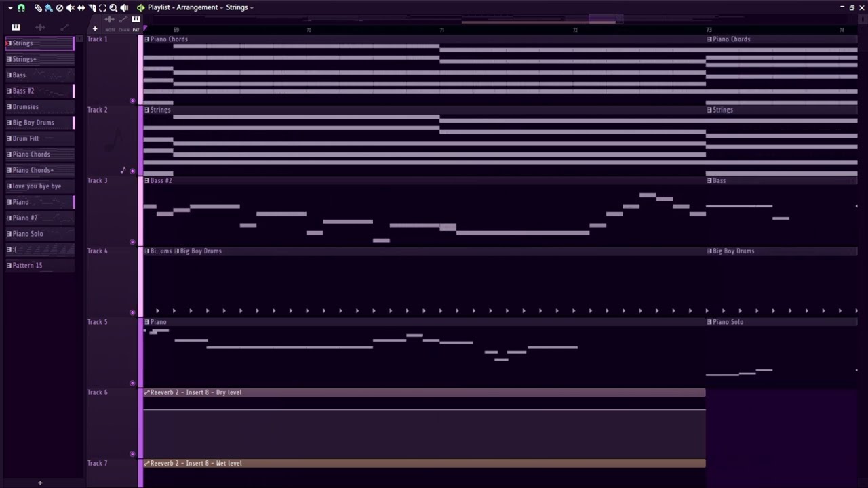Select the Playback speaker tool
This screenshot has width=868, height=488.
tap(124, 7)
